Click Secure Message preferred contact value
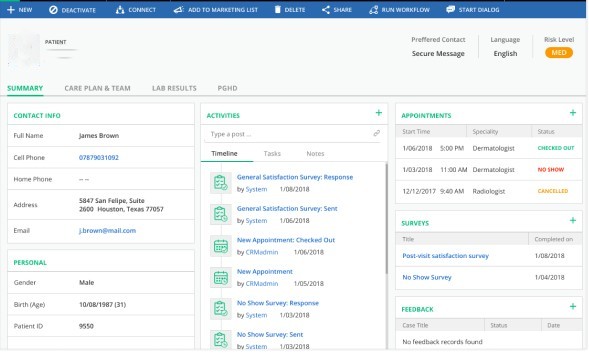Image resolution: width=589 pixels, height=362 pixels. [x=438, y=54]
